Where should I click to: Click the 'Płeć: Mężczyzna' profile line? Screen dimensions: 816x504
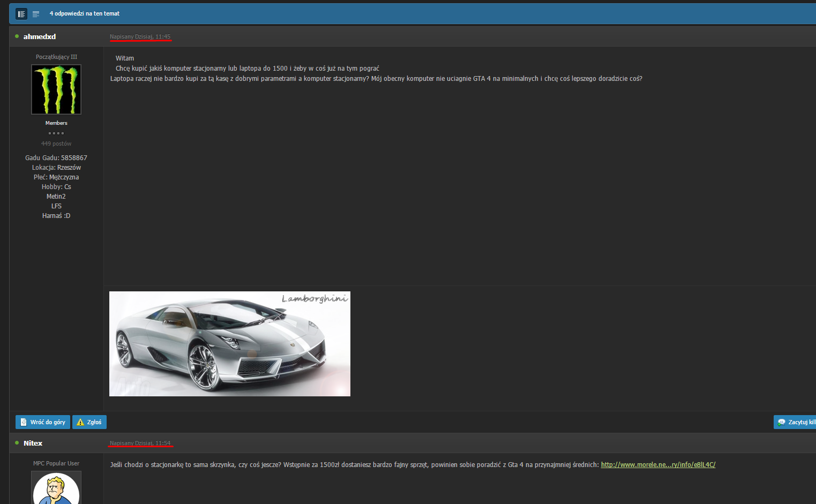coord(56,177)
